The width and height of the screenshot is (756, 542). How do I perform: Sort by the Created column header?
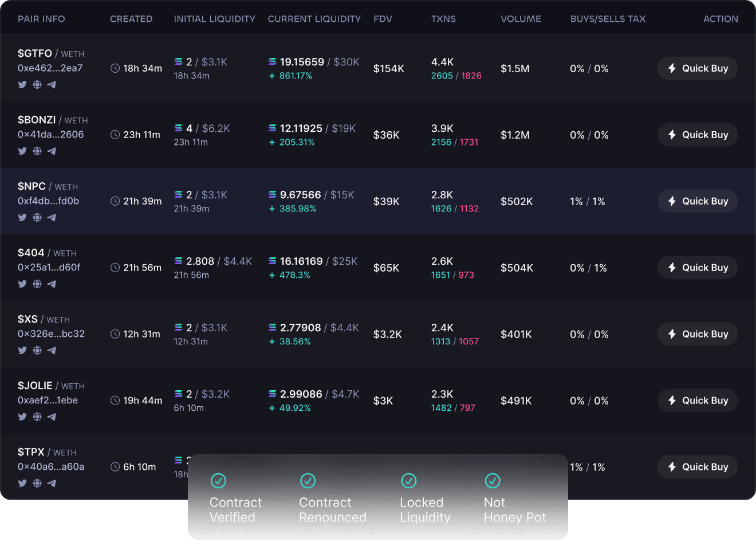(131, 19)
